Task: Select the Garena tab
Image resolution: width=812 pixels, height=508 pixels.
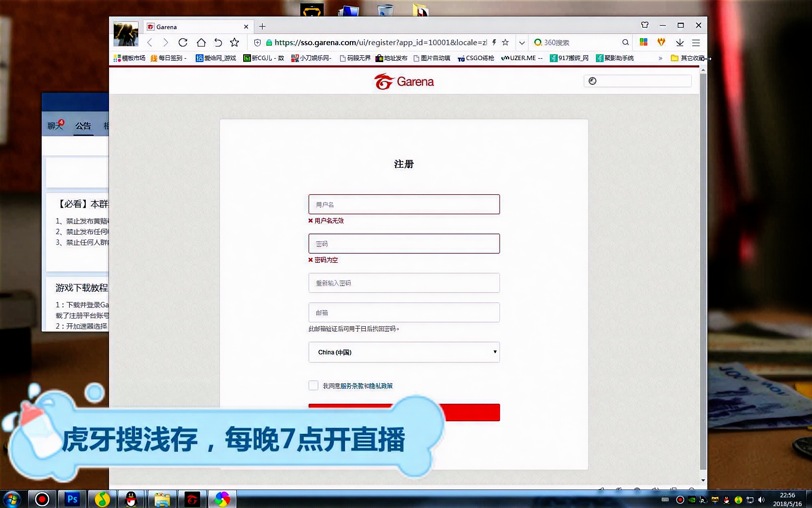Action: (199, 27)
